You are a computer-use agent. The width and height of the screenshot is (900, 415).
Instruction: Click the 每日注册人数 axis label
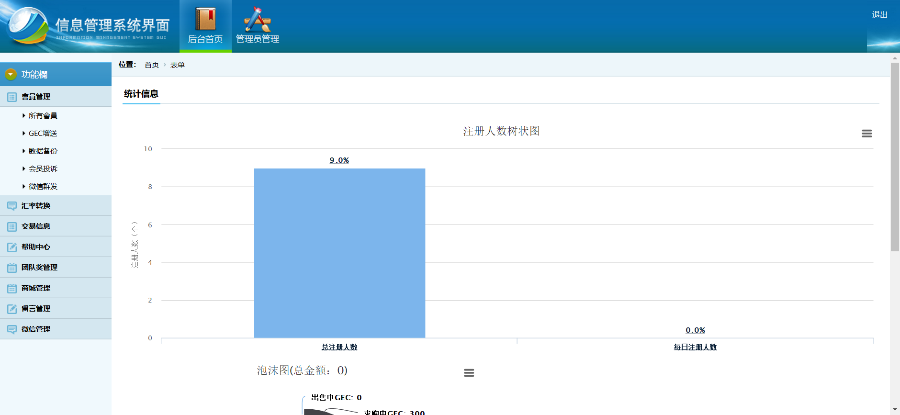tap(695, 347)
